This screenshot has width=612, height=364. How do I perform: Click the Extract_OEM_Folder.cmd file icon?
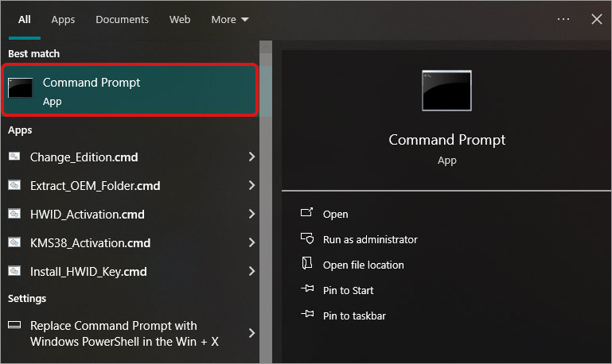14,186
